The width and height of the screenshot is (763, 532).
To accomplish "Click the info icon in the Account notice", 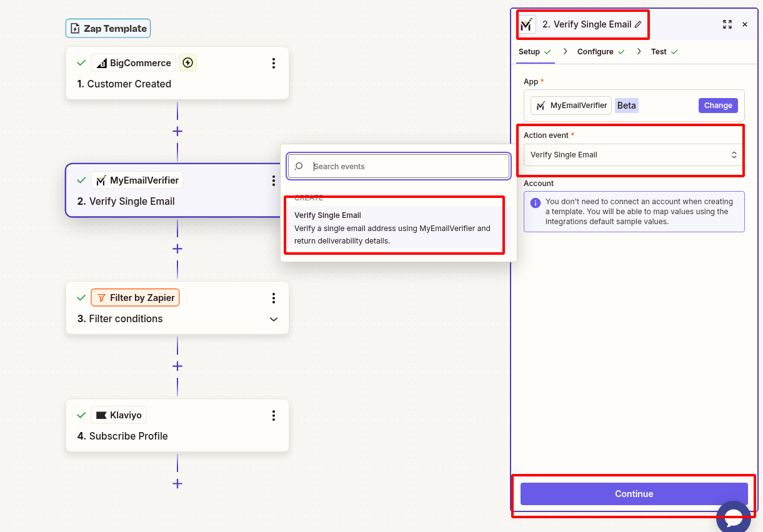I will coord(536,201).
